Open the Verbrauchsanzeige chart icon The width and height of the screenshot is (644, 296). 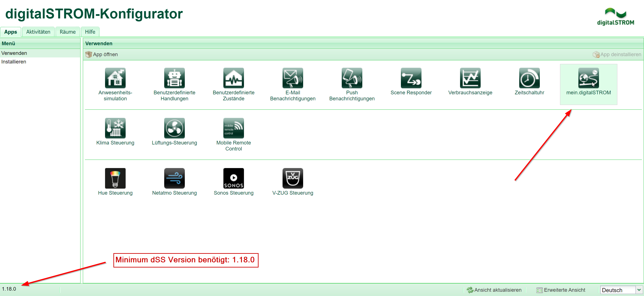pos(470,78)
